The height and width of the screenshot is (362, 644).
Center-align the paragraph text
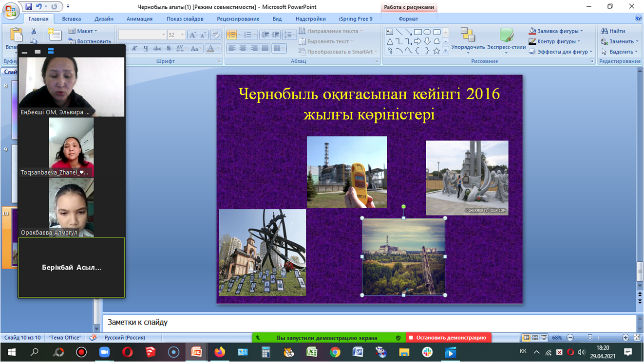click(243, 48)
